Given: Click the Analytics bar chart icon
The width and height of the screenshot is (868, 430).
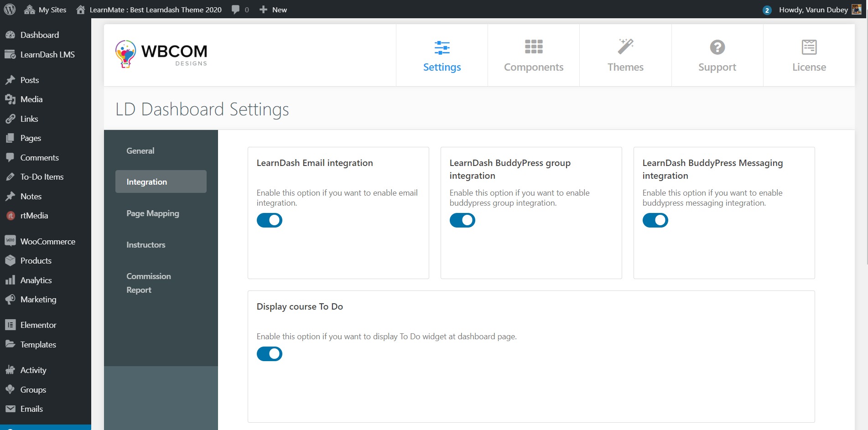Looking at the screenshot, I should (10, 280).
